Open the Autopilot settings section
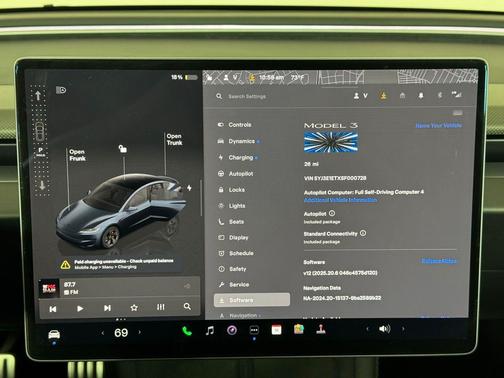Image resolution: width=504 pixels, height=378 pixels. pos(235,174)
